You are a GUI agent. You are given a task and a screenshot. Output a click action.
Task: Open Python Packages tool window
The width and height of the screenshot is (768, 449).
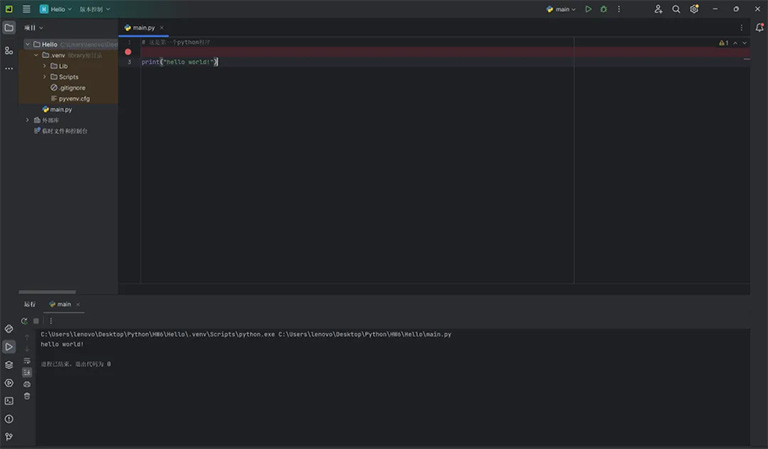(9, 365)
